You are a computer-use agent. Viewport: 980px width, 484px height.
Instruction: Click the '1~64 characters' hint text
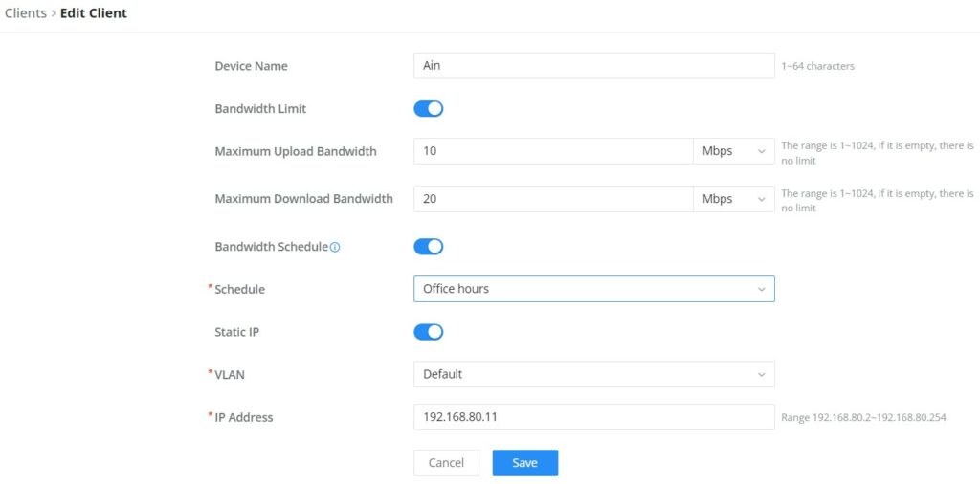pos(818,66)
